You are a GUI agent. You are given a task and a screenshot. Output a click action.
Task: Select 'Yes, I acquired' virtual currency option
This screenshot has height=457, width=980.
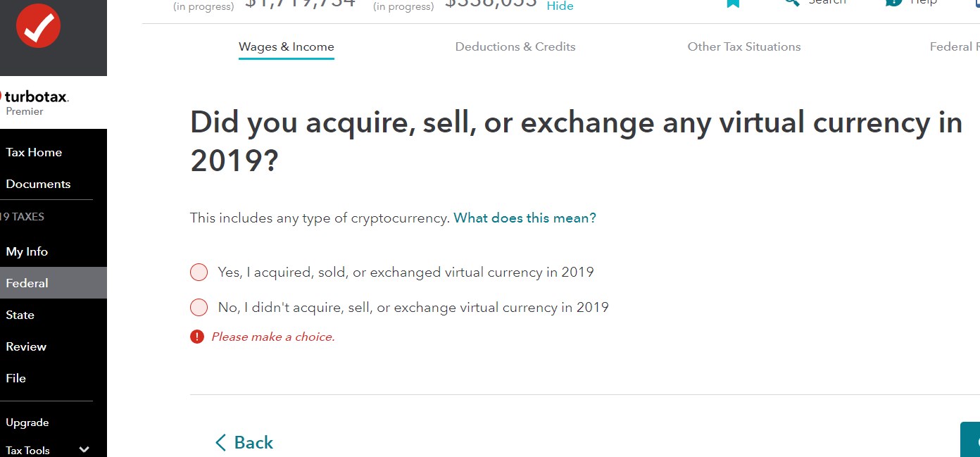[x=199, y=273]
